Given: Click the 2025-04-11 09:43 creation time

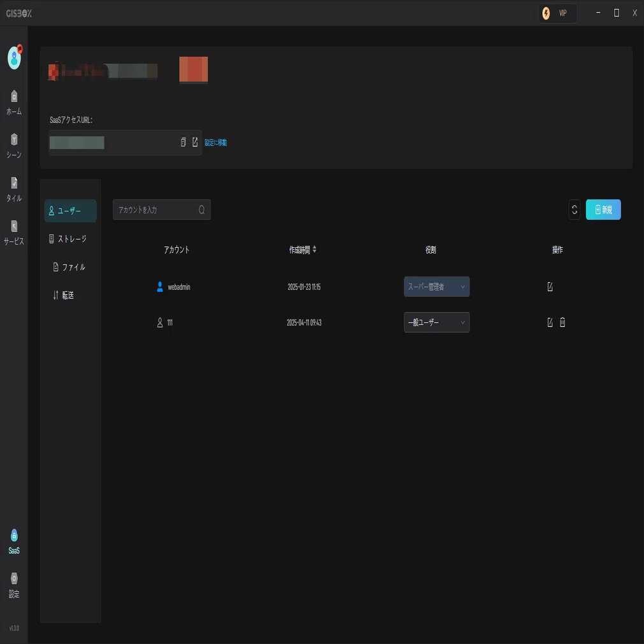Looking at the screenshot, I should [304, 322].
